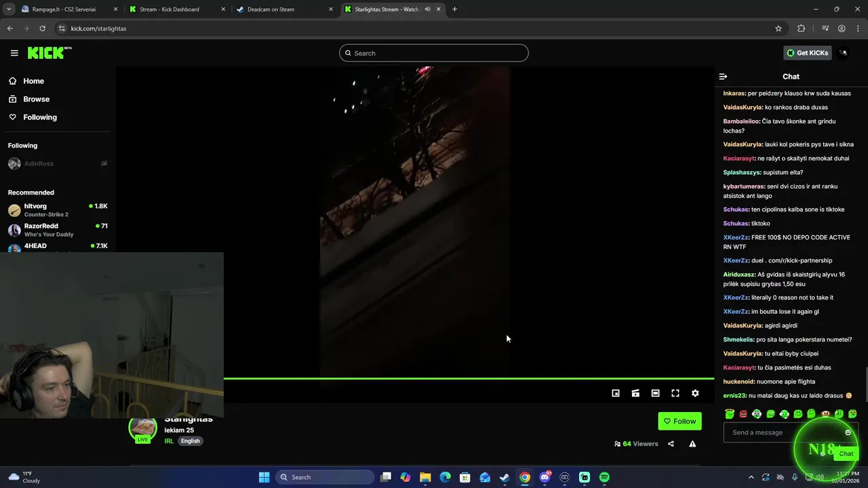Focus the Kick search field

(434, 53)
